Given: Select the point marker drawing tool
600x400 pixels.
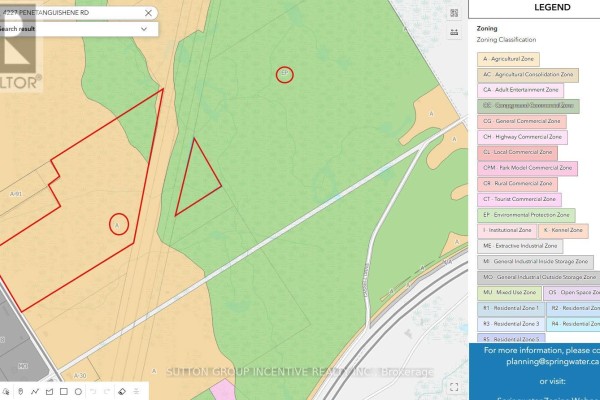Looking at the screenshot, I should pos(21,391).
